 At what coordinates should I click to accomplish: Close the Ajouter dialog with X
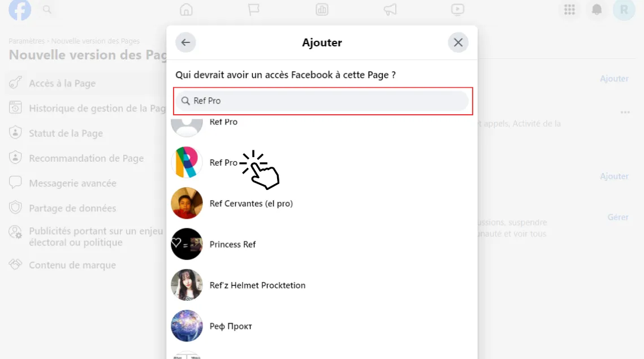tap(458, 42)
